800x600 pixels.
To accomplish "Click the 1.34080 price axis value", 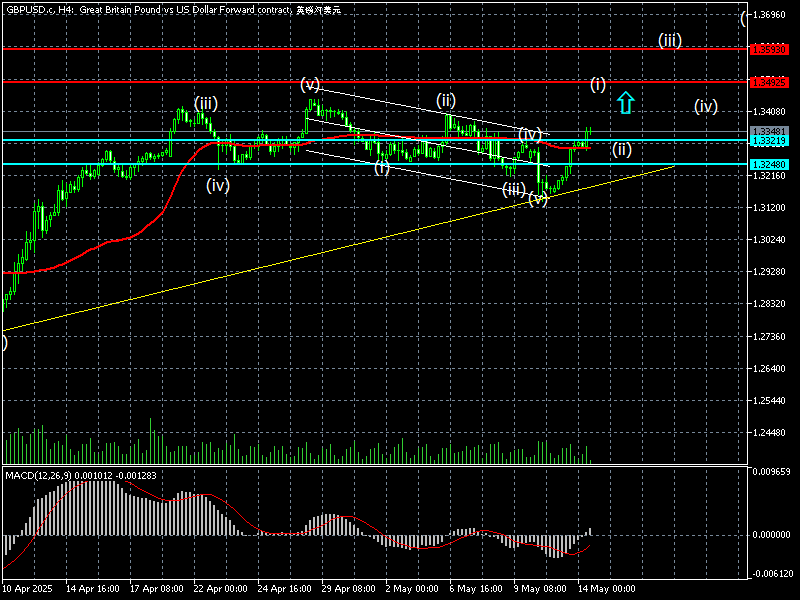I will [x=769, y=111].
